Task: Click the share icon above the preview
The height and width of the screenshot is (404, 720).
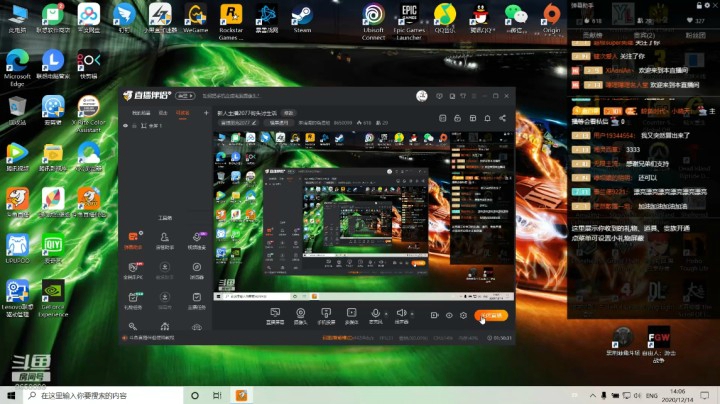Action: 502,118
